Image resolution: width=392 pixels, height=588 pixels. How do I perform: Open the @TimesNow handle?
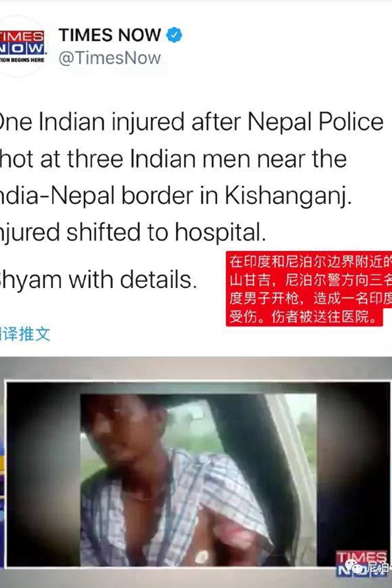click(110, 58)
